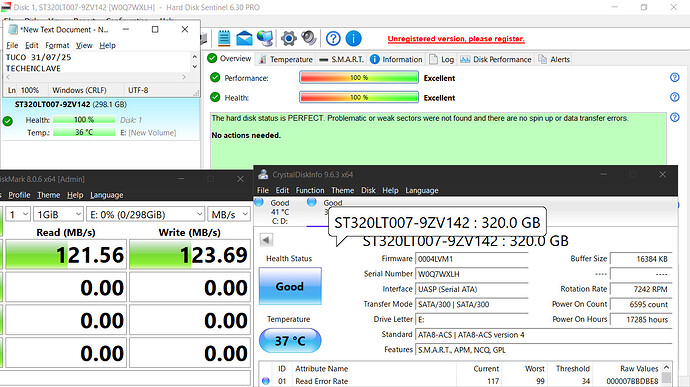The width and height of the screenshot is (690, 387).
Task: Click Good health status button in CrystalDiskInfo
Action: pyautogui.click(x=290, y=286)
